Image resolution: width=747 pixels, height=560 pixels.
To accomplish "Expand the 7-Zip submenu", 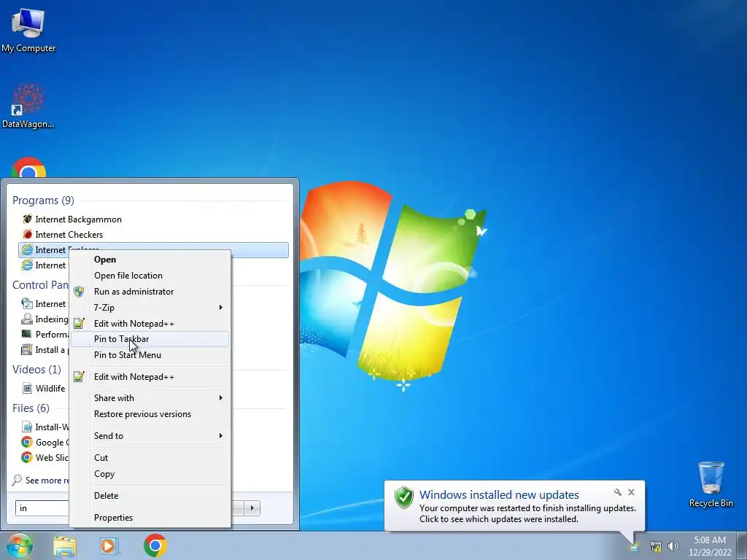I will tap(150, 308).
